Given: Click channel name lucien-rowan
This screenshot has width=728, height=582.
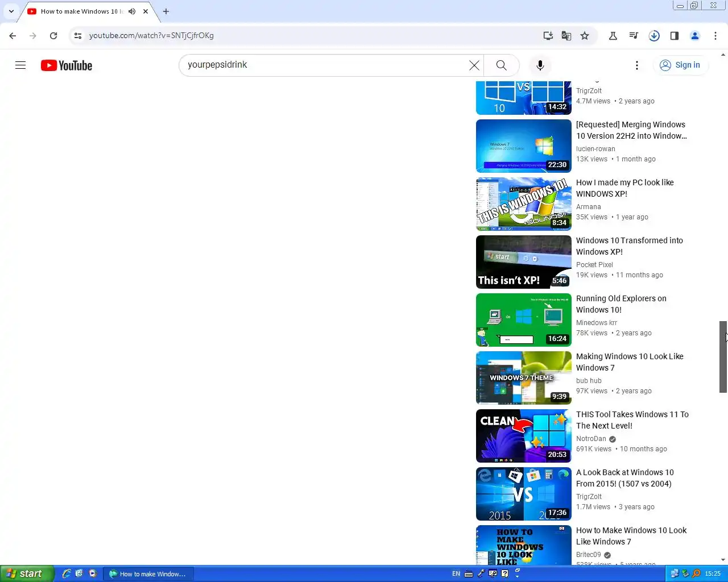Looking at the screenshot, I should point(595,149).
